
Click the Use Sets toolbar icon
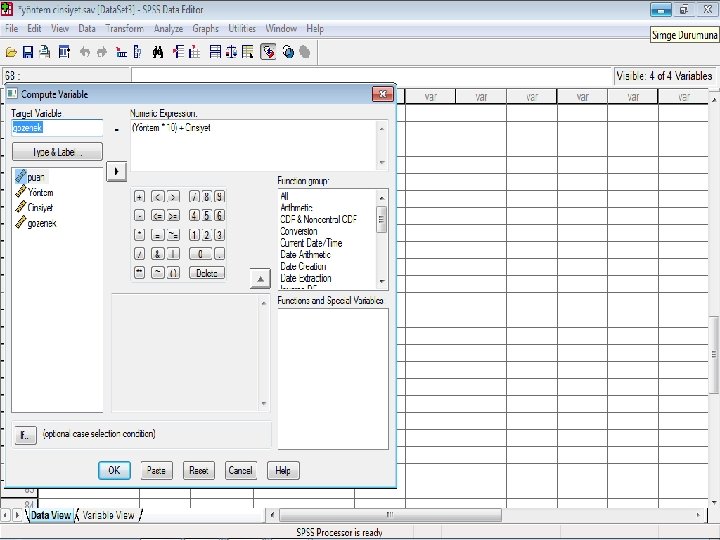point(288,52)
